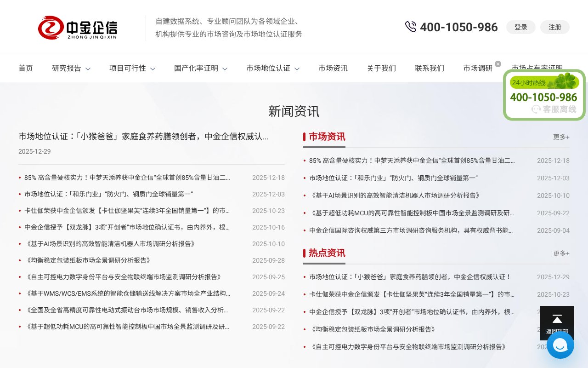Click the back-to-top 返回顶部 arrow icon
The image size is (588, 368).
[x=557, y=319]
